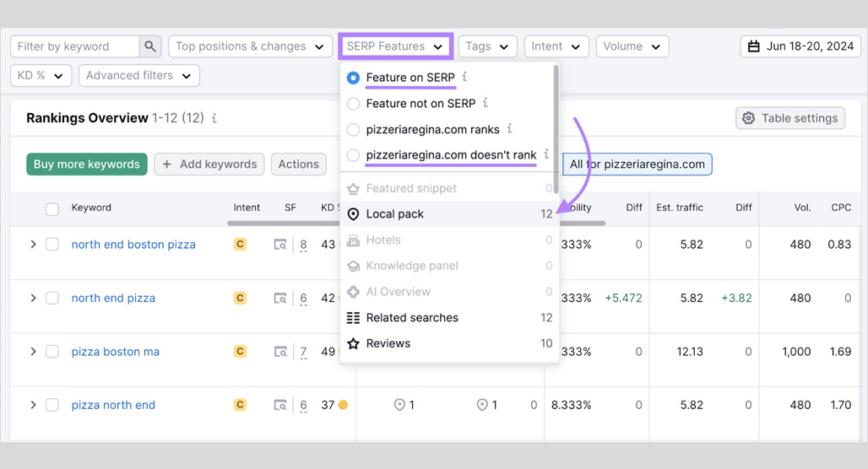This screenshot has height=469, width=868.
Task: Open Top positions & changes dropdown
Action: pyautogui.click(x=250, y=46)
